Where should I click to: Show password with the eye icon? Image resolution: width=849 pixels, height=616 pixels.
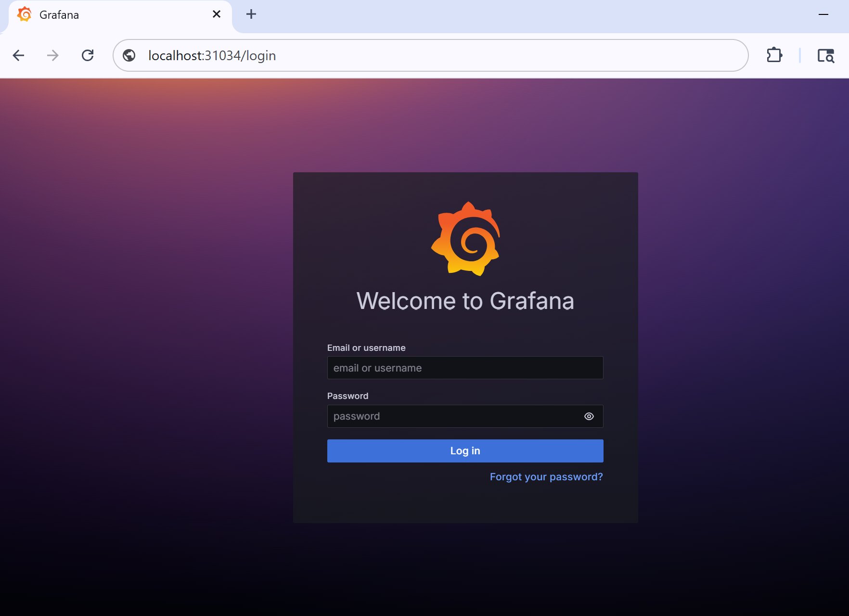(x=589, y=416)
